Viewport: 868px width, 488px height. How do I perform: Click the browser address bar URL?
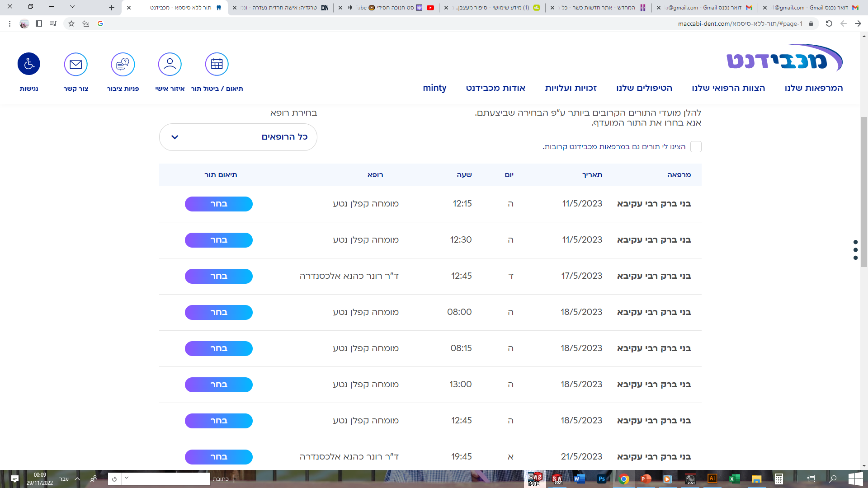(x=740, y=23)
